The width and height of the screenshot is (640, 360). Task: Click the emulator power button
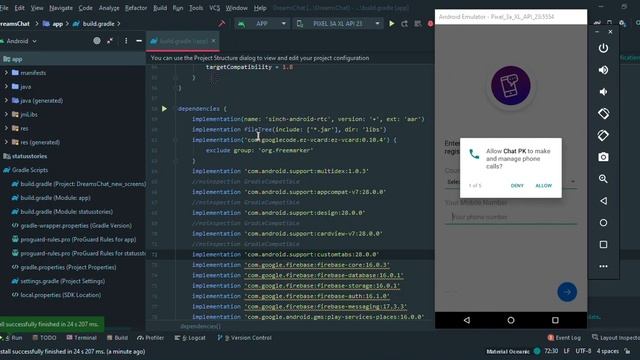point(603,48)
